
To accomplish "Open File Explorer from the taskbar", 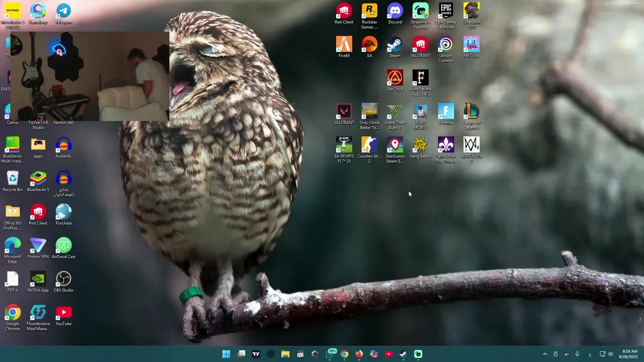I will click(x=285, y=354).
